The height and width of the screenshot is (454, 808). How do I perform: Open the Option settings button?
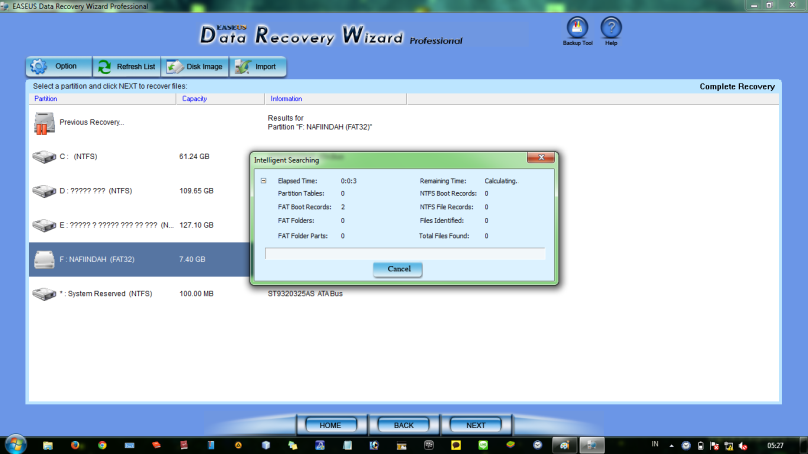(59, 66)
